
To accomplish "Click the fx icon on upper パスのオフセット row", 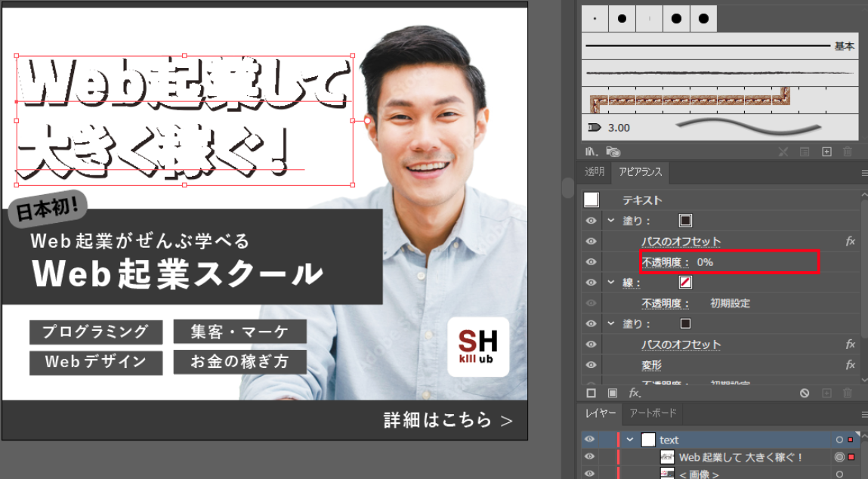I will 851,241.
